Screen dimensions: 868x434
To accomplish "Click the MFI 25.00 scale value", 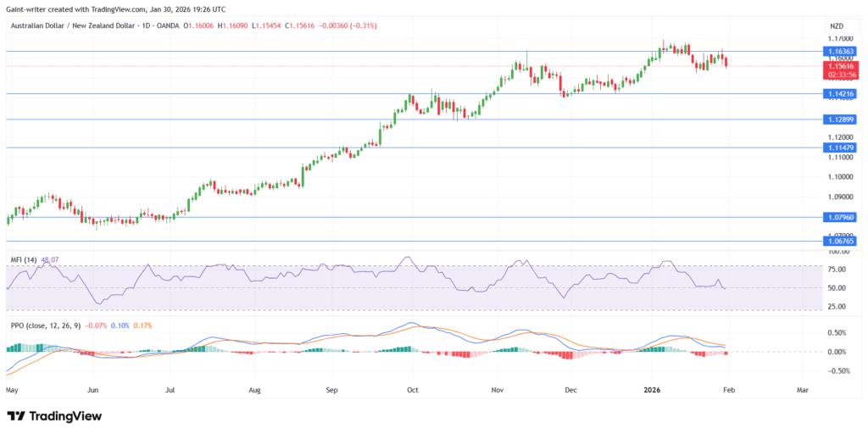I will point(838,306).
